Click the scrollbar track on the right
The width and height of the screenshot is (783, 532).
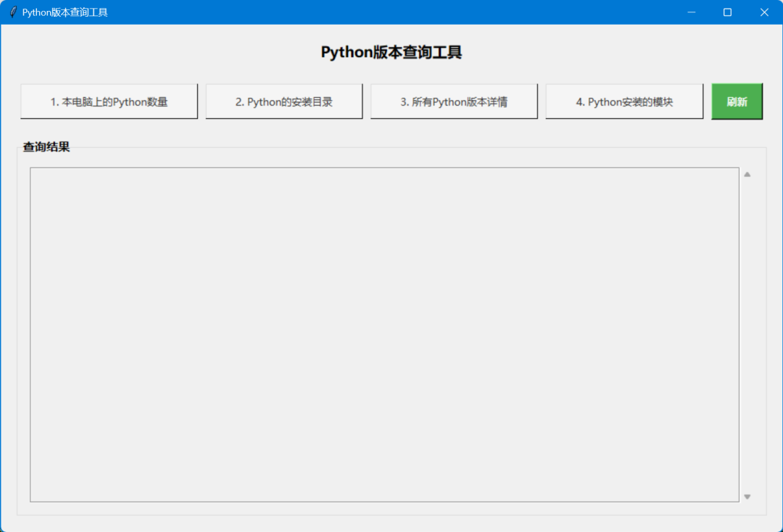pos(747,333)
